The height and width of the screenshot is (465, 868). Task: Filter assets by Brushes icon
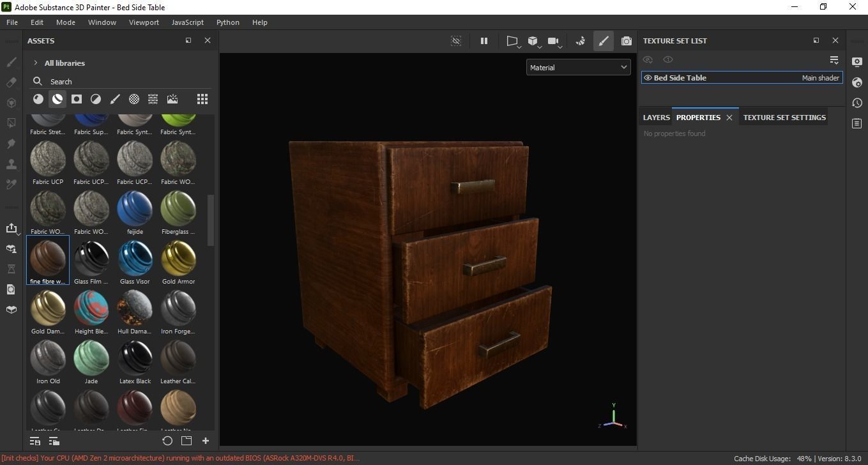[x=115, y=99]
